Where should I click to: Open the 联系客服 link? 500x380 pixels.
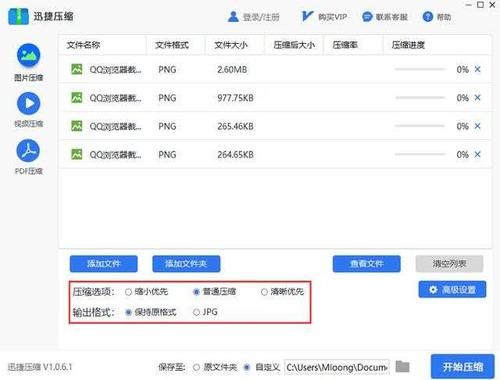point(392,17)
